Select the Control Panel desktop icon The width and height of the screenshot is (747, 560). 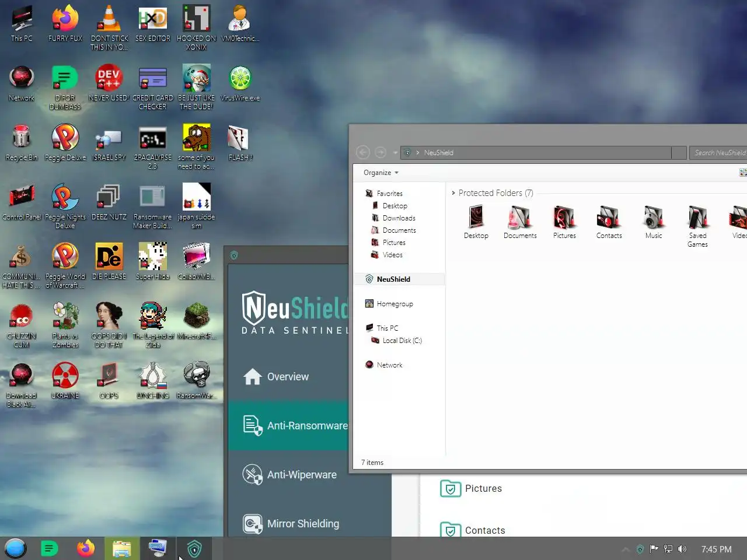click(x=22, y=202)
